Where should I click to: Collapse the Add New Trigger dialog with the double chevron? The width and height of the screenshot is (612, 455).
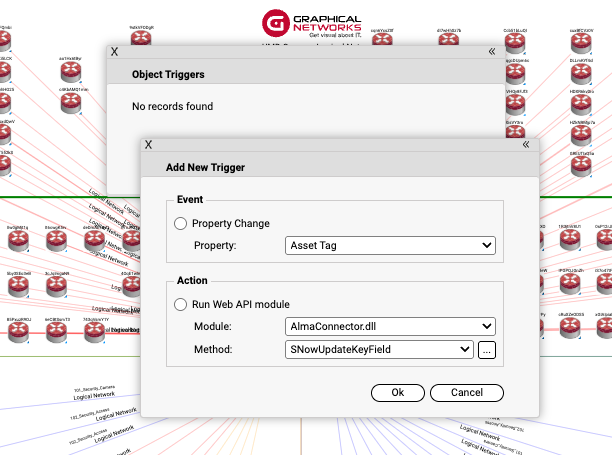[x=526, y=144]
